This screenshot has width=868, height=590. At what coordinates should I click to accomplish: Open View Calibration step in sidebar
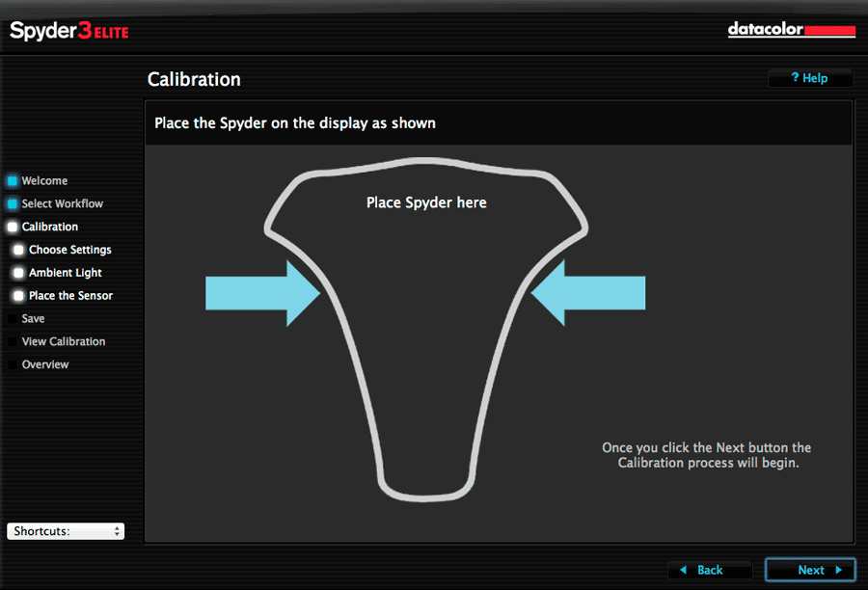[x=64, y=341]
